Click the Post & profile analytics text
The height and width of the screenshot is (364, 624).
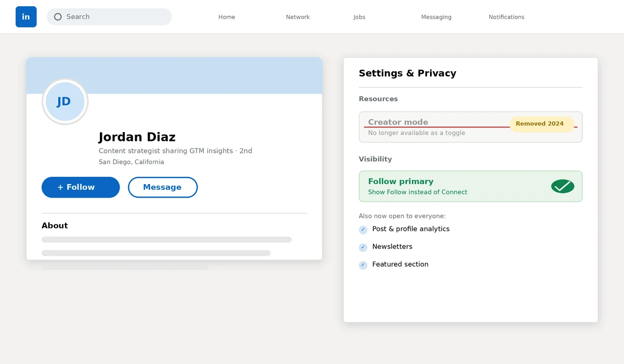[x=411, y=229]
